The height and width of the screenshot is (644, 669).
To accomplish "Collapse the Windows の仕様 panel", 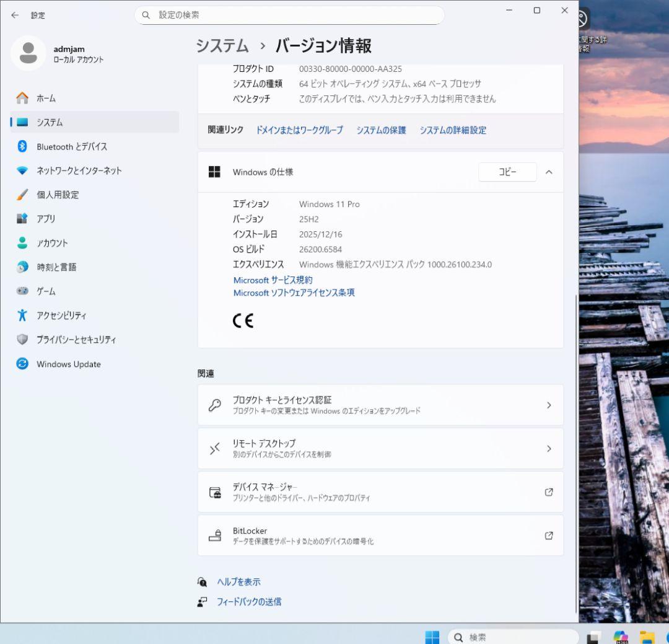I will [x=549, y=172].
